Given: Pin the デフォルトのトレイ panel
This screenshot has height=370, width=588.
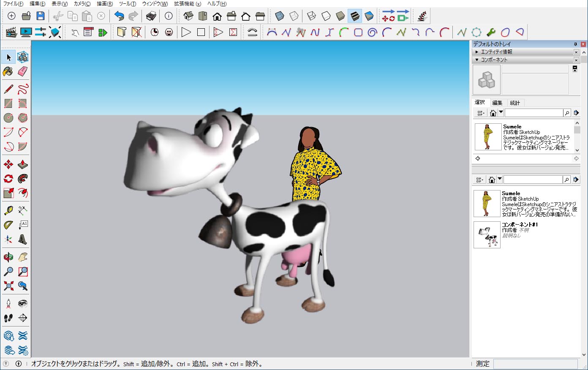Looking at the screenshot, I should point(575,44).
